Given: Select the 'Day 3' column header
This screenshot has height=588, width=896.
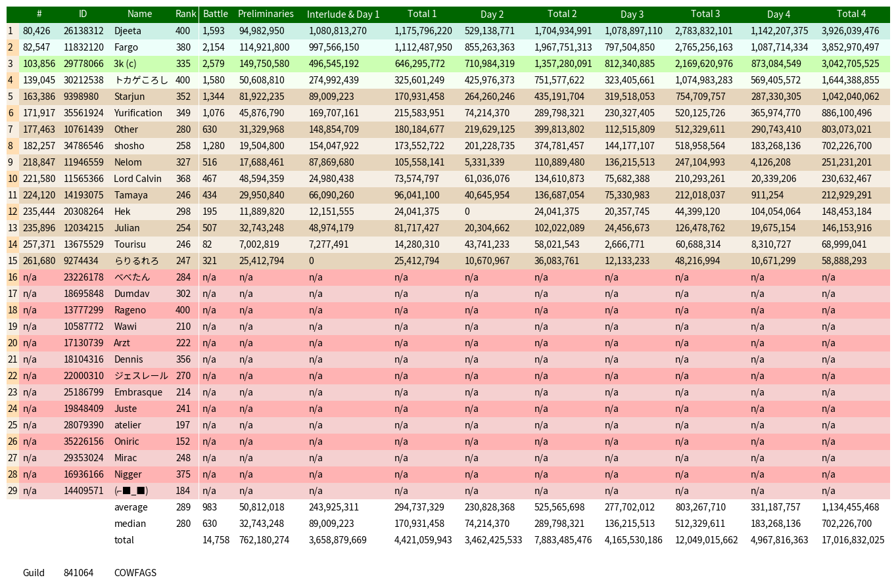Looking at the screenshot, I should click(x=632, y=14).
